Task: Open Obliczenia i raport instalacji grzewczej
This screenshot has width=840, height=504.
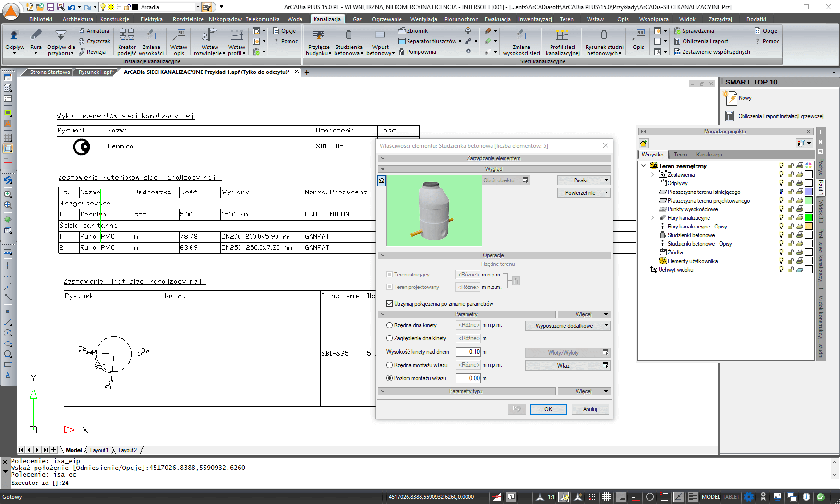Action: coord(774,116)
